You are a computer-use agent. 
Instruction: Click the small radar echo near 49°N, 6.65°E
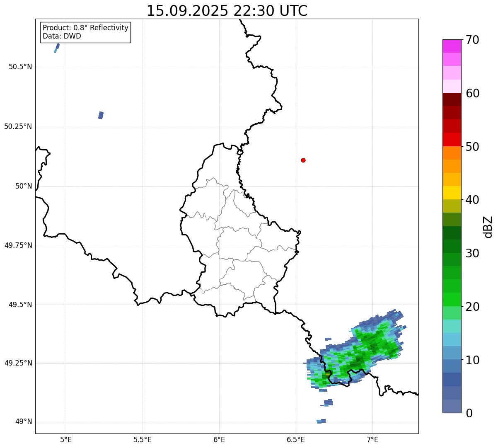321,421
